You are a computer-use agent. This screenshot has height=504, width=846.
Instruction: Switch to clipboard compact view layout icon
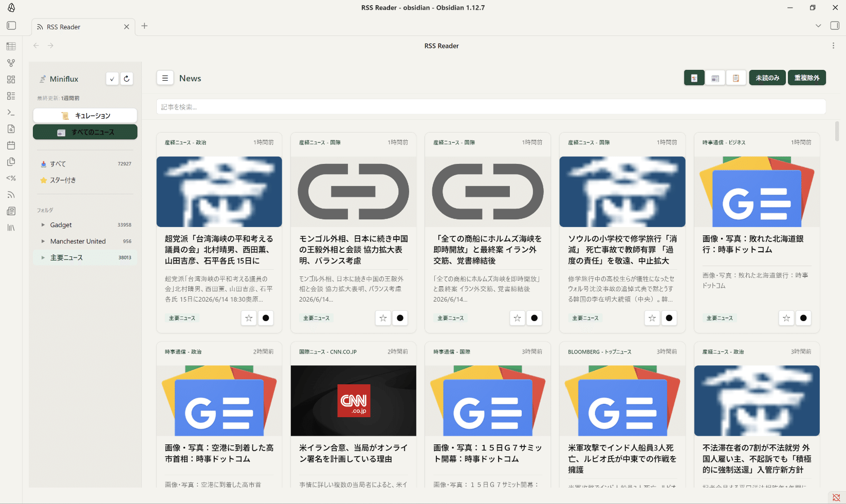click(x=736, y=78)
